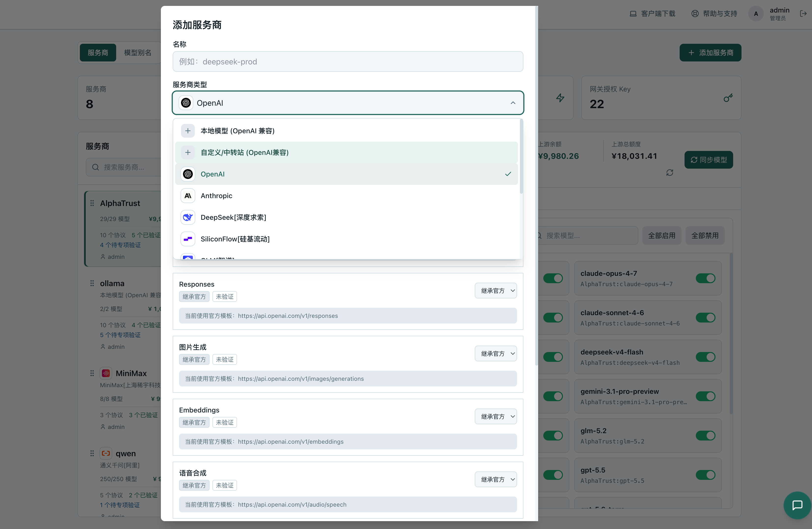
Task: Open the 帮助与支持 link
Action: tap(714, 14)
